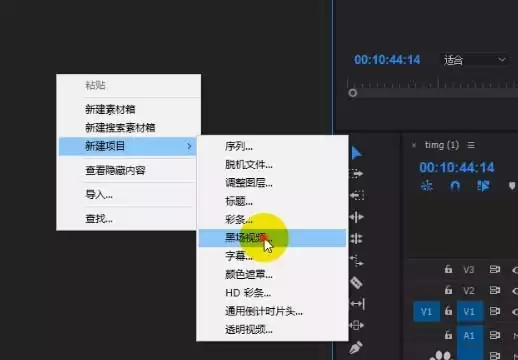Select the Track Select Forward tool

click(357, 174)
